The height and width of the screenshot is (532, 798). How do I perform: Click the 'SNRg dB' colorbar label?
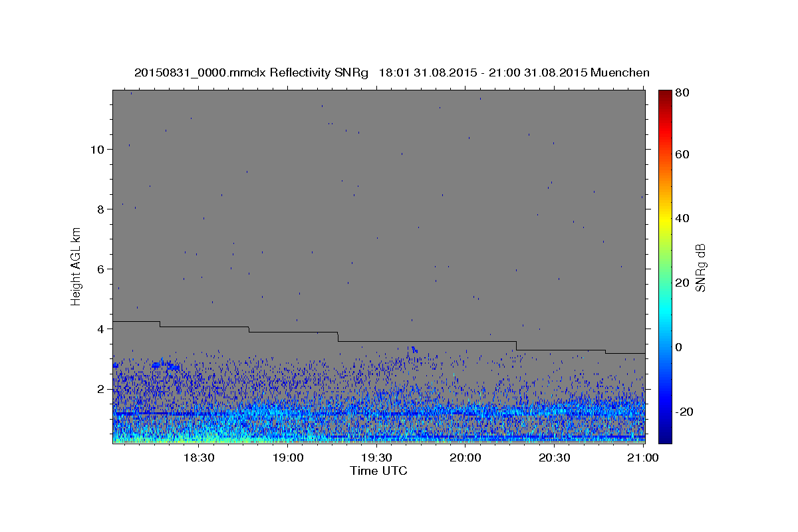[700, 267]
